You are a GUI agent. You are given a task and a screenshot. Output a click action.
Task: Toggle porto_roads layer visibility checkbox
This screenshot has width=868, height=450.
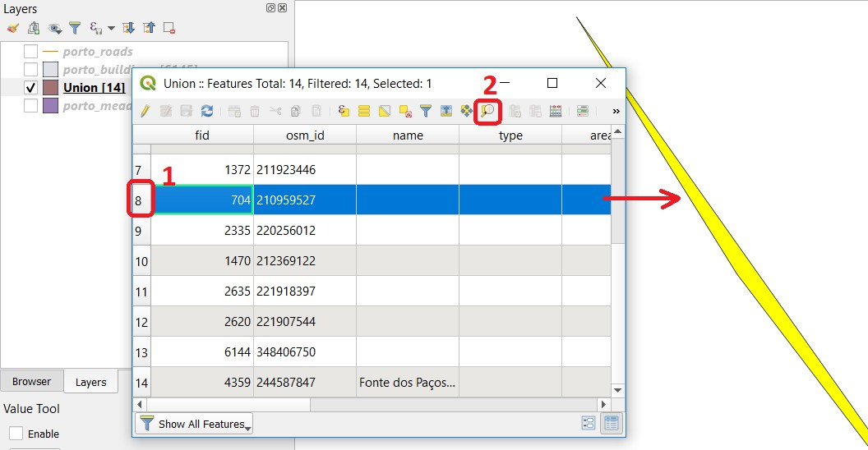click(x=31, y=52)
